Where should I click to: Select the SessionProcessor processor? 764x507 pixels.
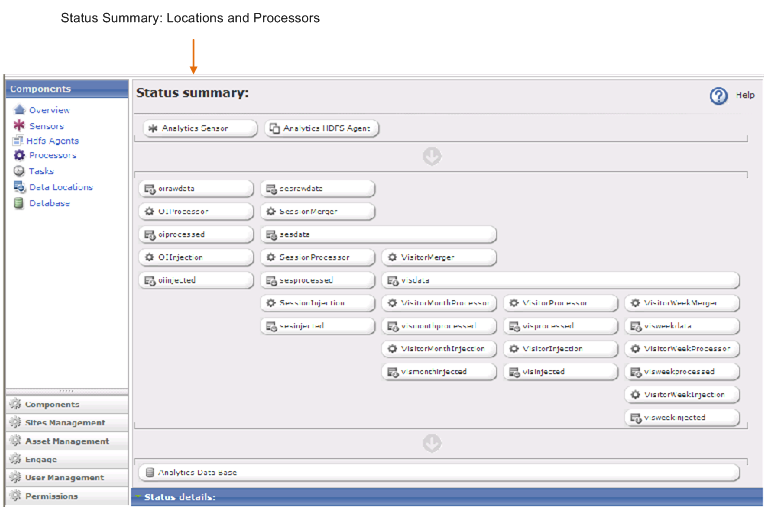[318, 257]
